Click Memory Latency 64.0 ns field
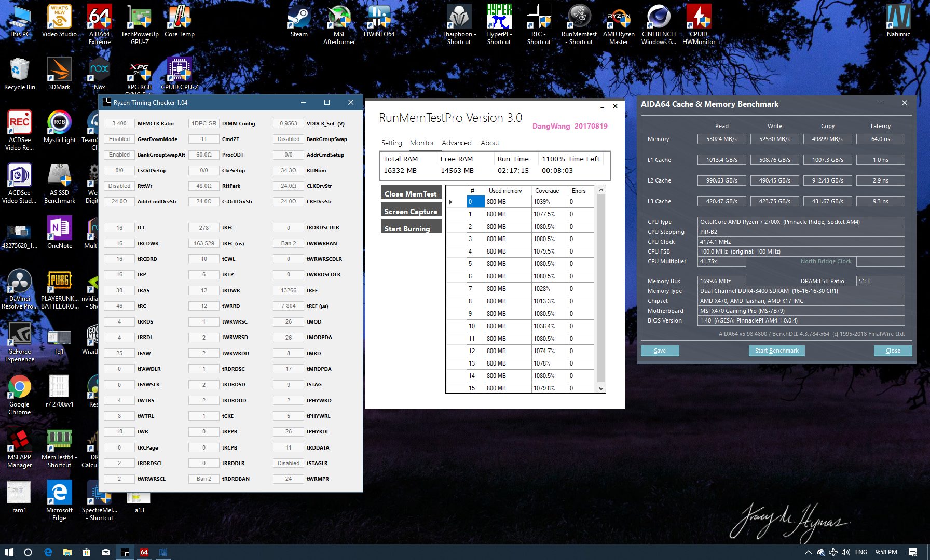 880,139
